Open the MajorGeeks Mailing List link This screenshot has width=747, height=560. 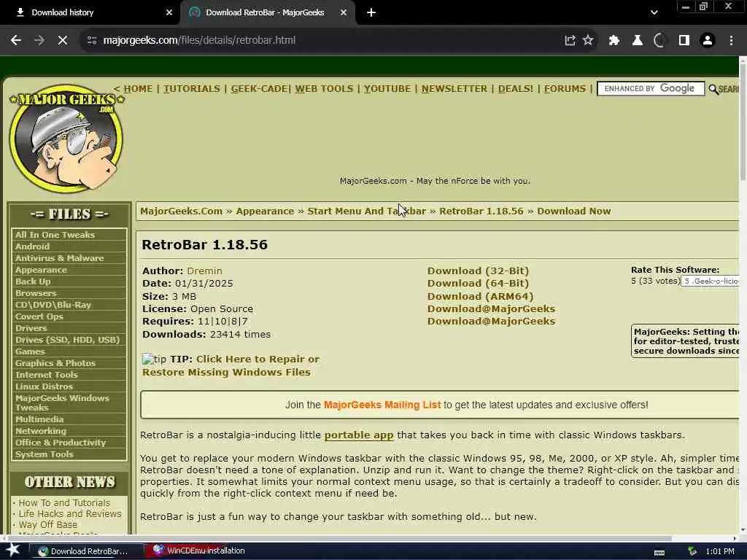pyautogui.click(x=382, y=405)
